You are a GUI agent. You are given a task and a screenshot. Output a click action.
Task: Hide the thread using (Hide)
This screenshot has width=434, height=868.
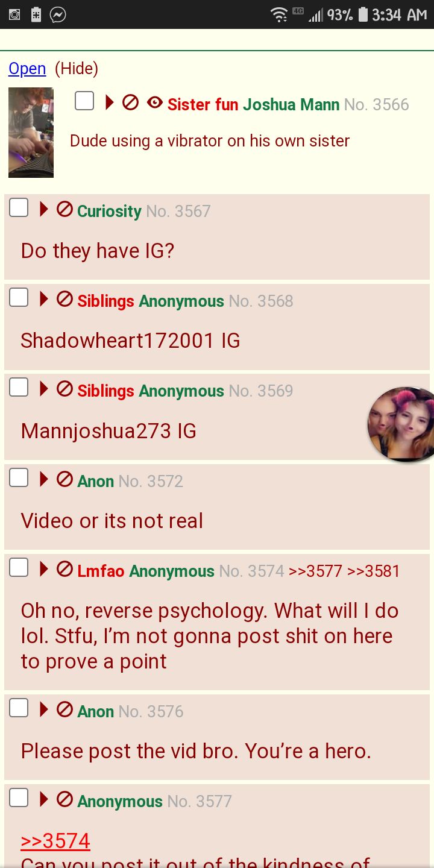pos(77,69)
